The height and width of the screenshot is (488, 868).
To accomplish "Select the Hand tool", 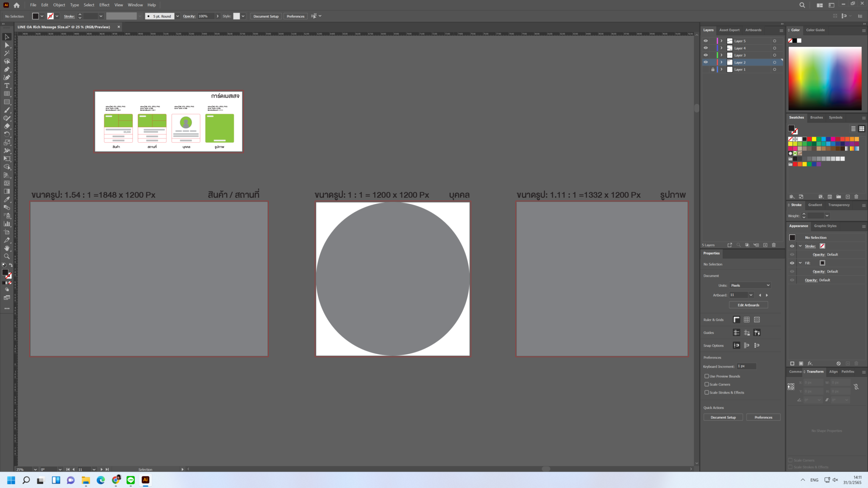I will 7,248.
